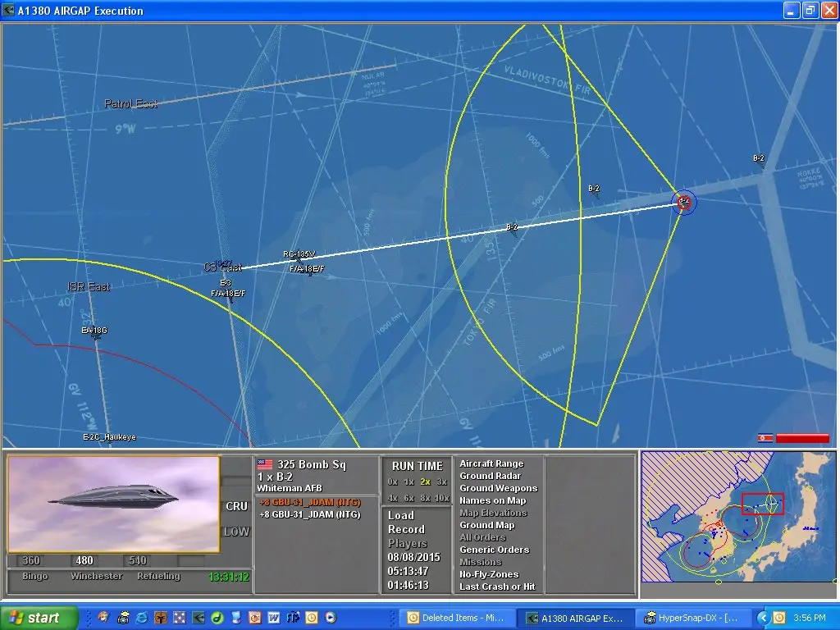Show Last Crash or Hit
This screenshot has height=630, width=840.
coord(497,587)
